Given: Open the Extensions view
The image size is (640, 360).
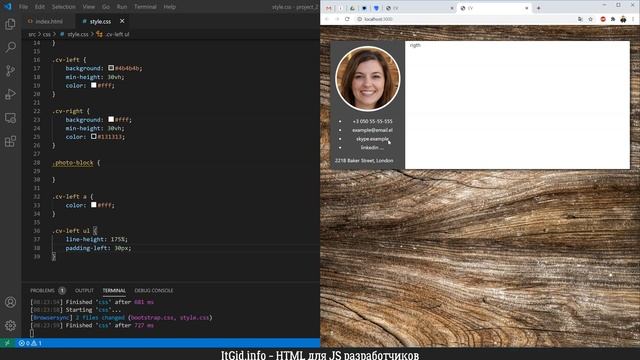Looking at the screenshot, I should coord(10,141).
